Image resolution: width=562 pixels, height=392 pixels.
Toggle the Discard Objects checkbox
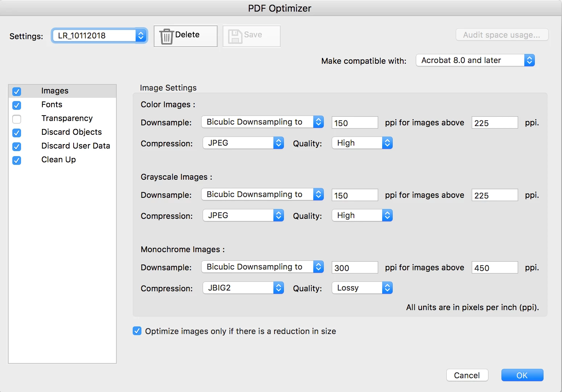17,133
